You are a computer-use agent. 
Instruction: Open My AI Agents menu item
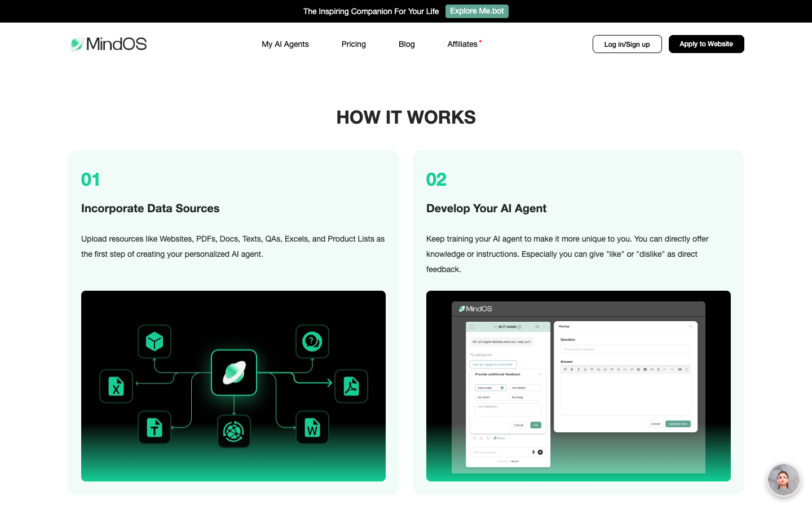pyautogui.click(x=285, y=44)
